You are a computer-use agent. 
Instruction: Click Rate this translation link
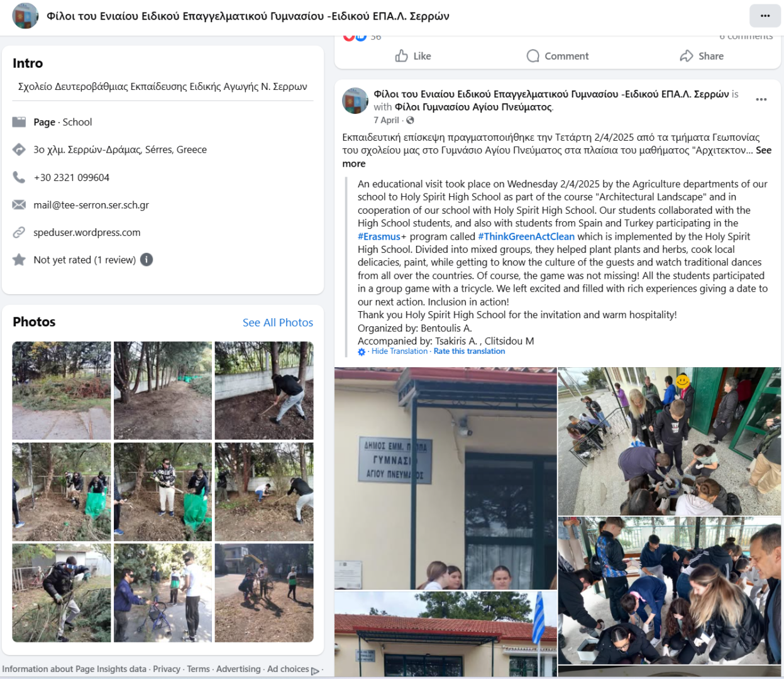coord(469,351)
